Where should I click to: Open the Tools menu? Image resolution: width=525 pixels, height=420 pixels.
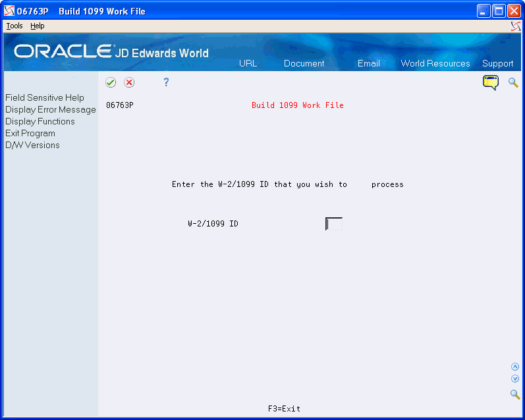pyautogui.click(x=14, y=26)
